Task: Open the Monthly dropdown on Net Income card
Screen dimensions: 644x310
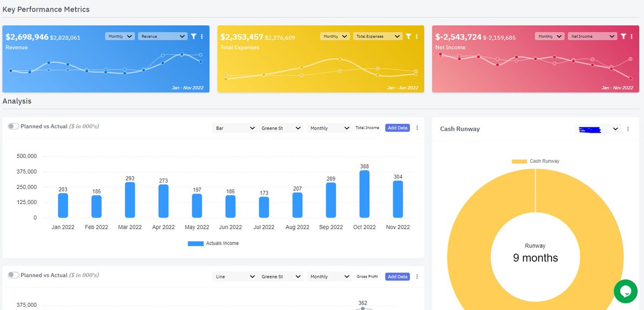Action: pyautogui.click(x=550, y=37)
